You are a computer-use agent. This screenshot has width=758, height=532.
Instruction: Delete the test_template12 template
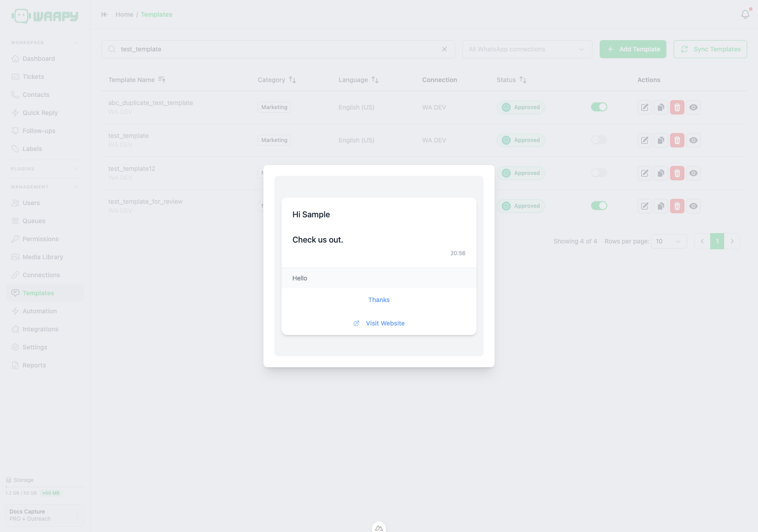(x=677, y=173)
